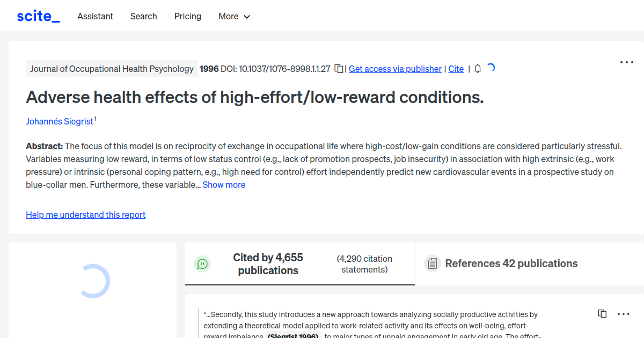Open the top-right three-dot options menu

[626, 62]
